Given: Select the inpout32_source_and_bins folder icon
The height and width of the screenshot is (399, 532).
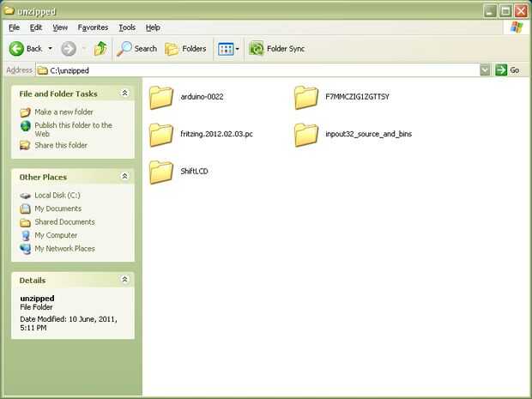Looking at the screenshot, I should click(x=306, y=135).
